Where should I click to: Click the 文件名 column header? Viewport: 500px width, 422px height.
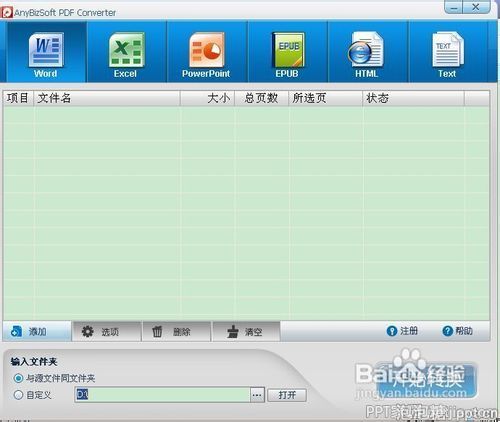click(x=107, y=98)
